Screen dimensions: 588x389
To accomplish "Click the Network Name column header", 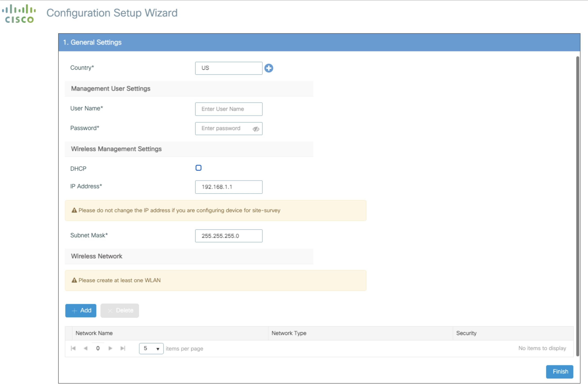I will [x=94, y=333].
